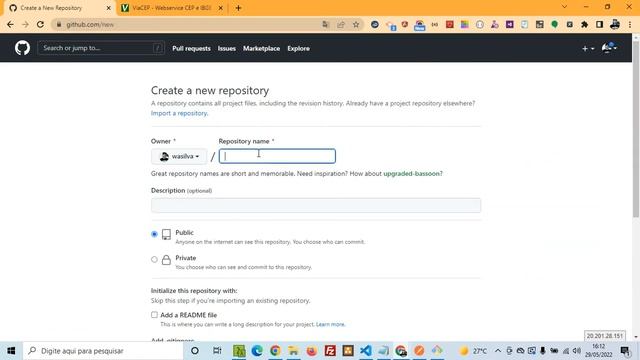Open the tab search chevron in Chrome
The image size is (640, 360).
pyautogui.click(x=564, y=7)
